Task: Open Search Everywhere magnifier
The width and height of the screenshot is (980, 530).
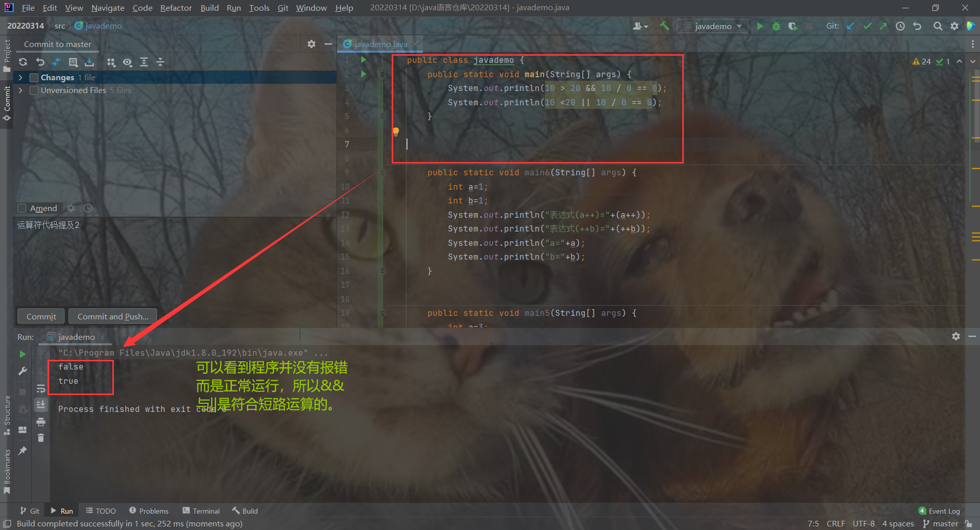Action: [x=938, y=26]
